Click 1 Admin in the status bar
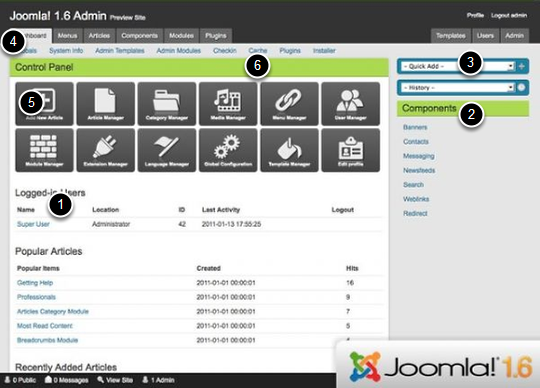 (x=158, y=380)
